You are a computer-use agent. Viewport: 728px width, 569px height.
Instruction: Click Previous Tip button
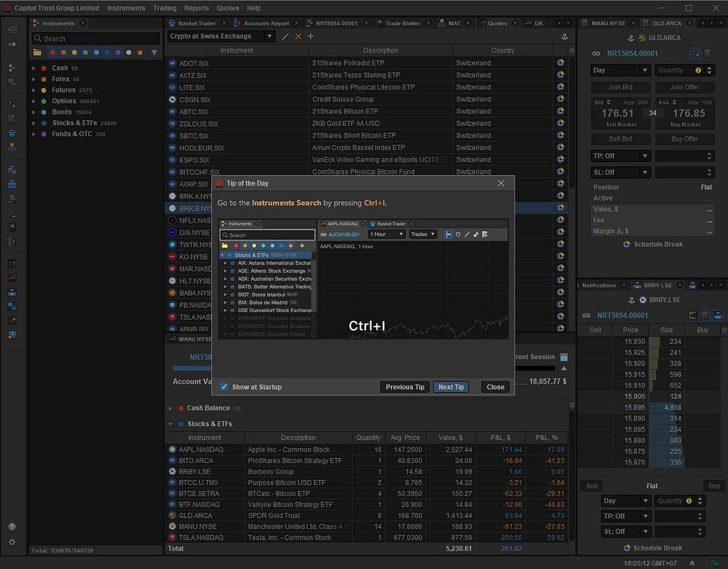coord(405,387)
